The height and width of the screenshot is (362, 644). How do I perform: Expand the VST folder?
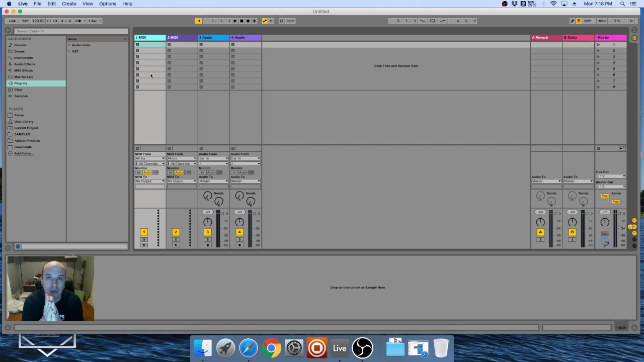[x=69, y=51]
